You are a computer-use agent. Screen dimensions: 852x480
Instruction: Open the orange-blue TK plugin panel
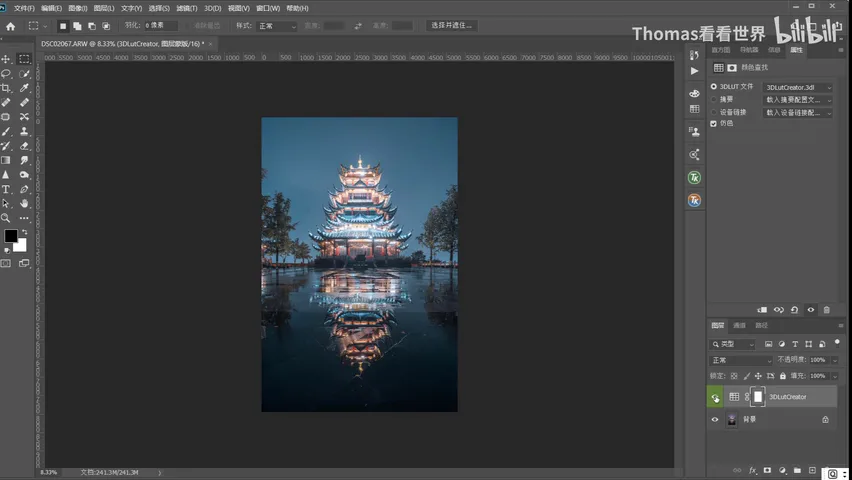[x=694, y=200]
